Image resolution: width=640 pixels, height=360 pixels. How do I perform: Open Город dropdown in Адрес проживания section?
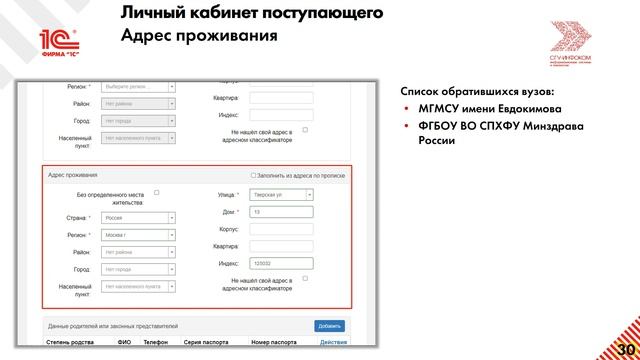(138, 269)
